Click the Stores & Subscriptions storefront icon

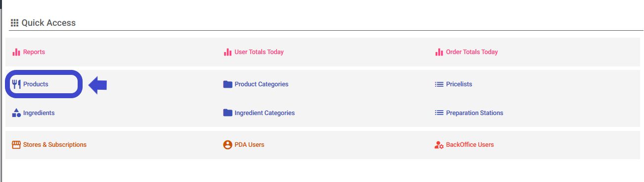click(x=16, y=145)
